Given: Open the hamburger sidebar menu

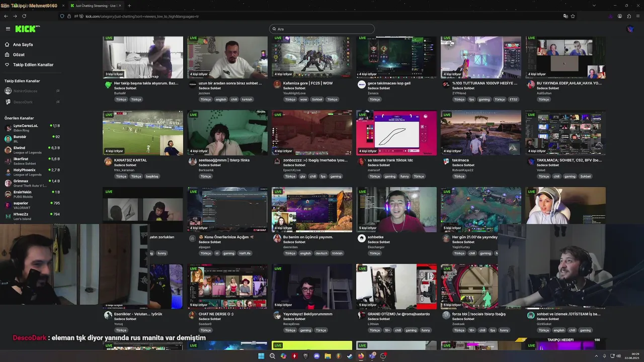Looking at the screenshot, I should [8, 29].
